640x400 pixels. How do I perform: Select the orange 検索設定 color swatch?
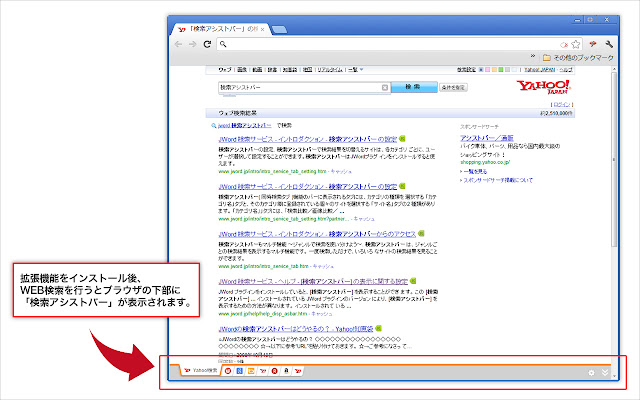[494, 70]
